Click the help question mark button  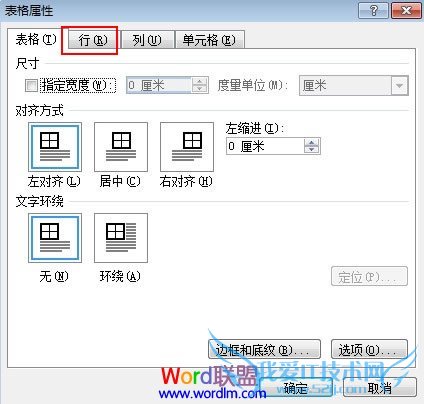pos(373,11)
